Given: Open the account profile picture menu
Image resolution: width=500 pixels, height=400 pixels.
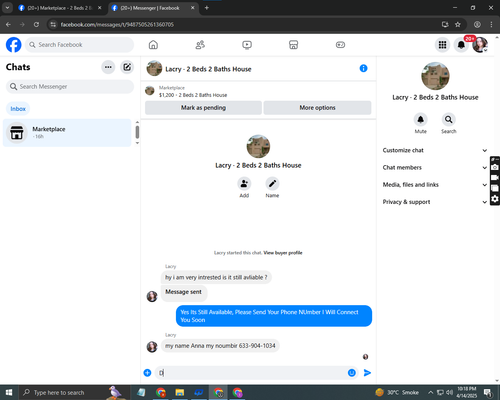Looking at the screenshot, I should (480, 45).
